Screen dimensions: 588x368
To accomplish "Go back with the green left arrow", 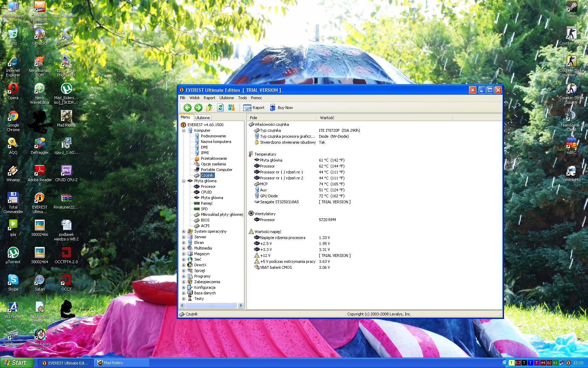I will [x=187, y=108].
